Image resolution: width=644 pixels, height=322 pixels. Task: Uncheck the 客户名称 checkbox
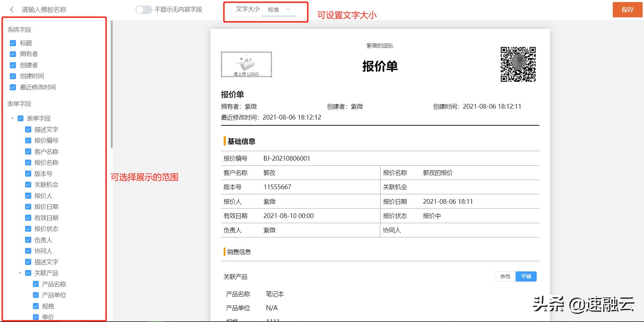point(28,151)
